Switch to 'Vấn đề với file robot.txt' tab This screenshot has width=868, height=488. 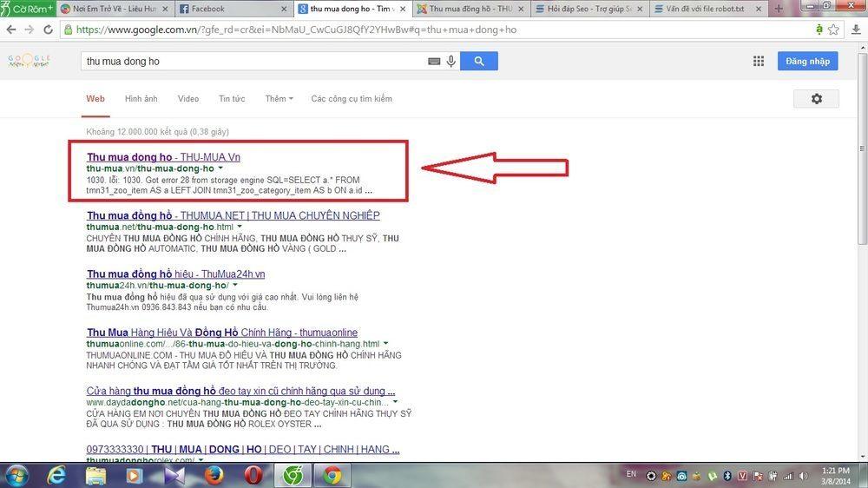click(707, 9)
